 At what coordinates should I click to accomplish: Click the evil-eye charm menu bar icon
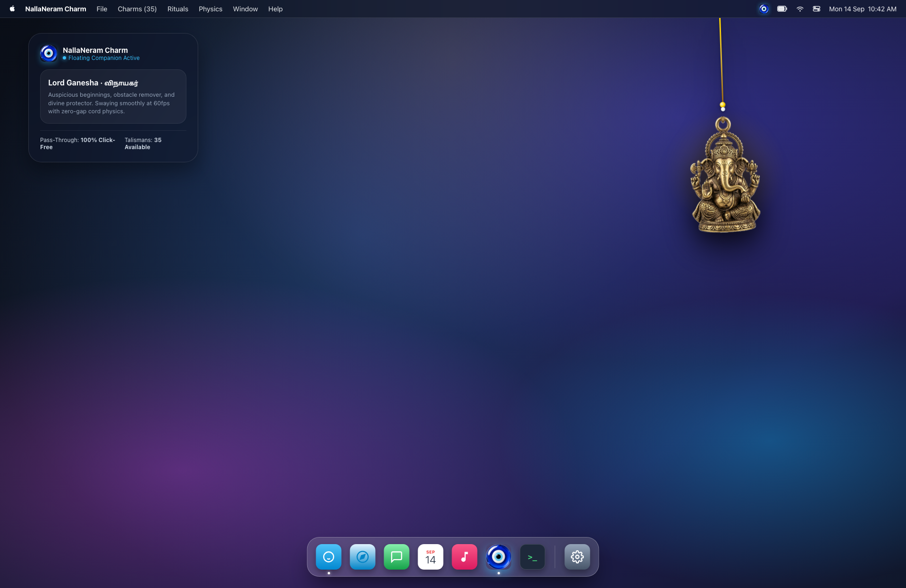click(x=764, y=9)
